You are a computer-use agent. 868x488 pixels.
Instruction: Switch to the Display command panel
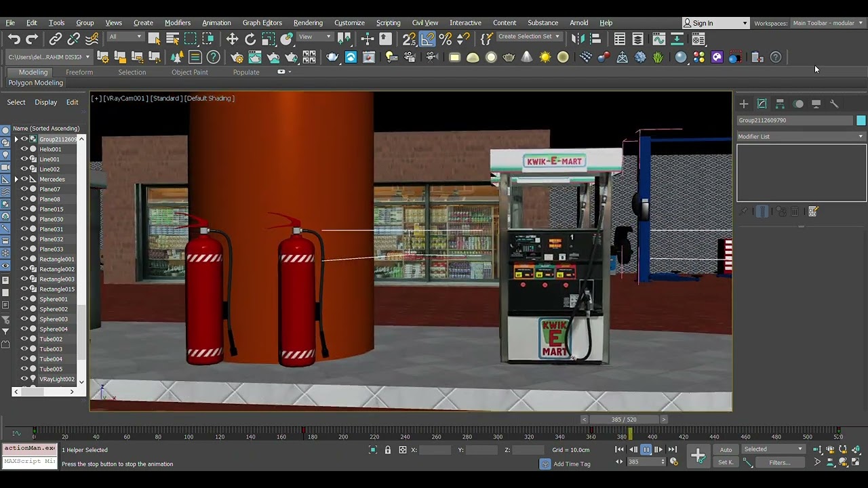tap(816, 104)
